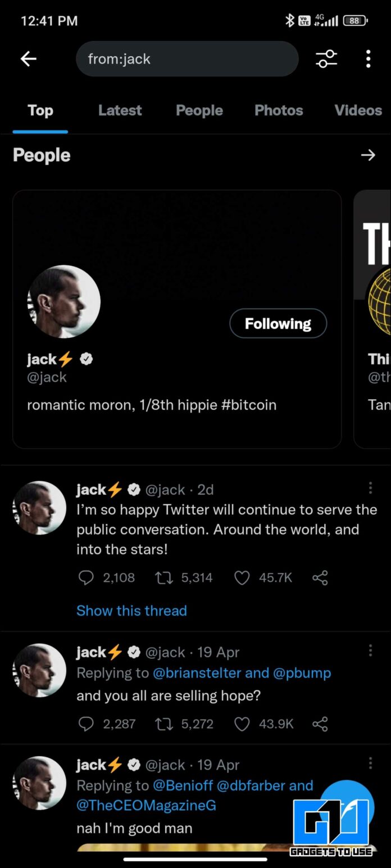Switch to the Latest tab
The width and height of the screenshot is (391, 868).
tap(120, 110)
